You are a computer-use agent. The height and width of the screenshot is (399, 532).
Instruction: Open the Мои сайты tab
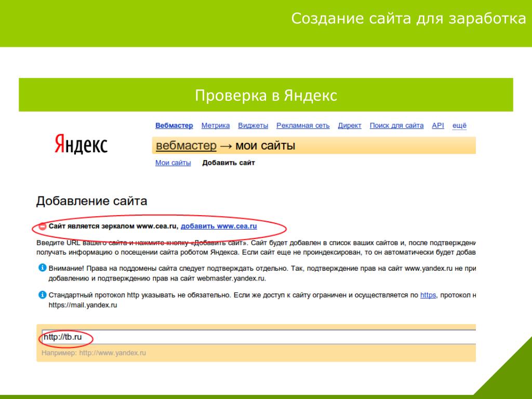[x=173, y=163]
